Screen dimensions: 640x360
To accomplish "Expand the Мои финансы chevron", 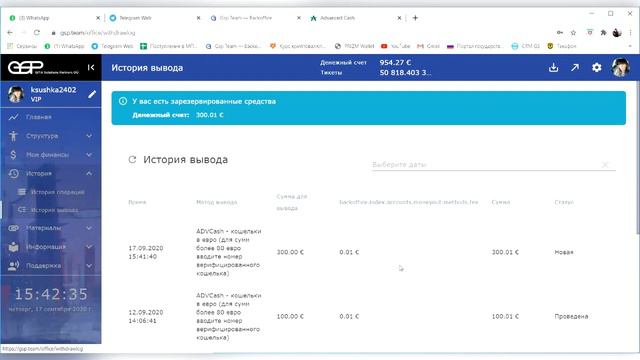I will coord(89,155).
